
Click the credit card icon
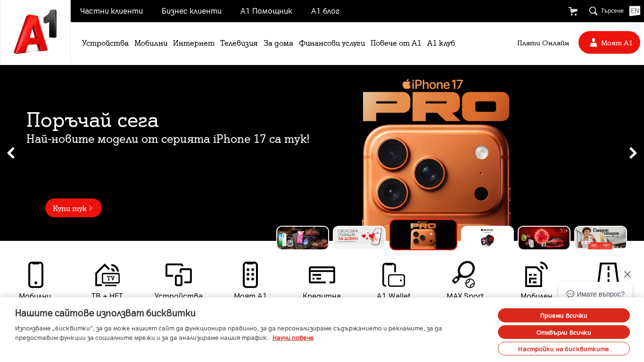[322, 275]
